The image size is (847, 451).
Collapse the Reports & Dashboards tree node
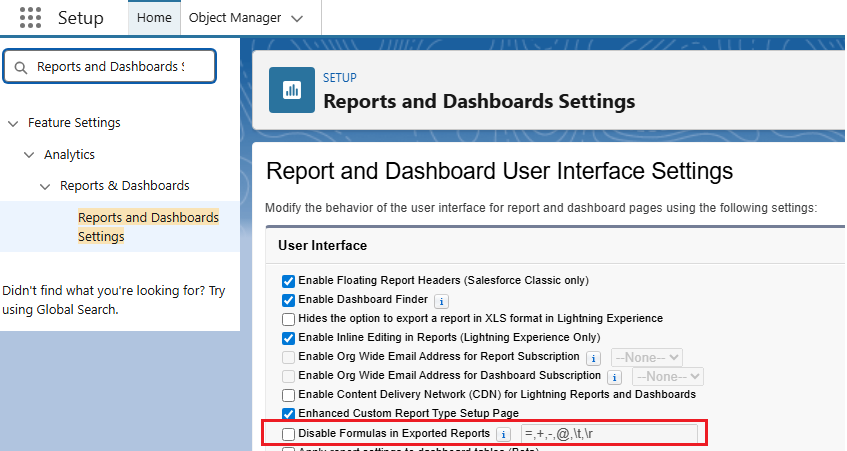click(x=45, y=186)
